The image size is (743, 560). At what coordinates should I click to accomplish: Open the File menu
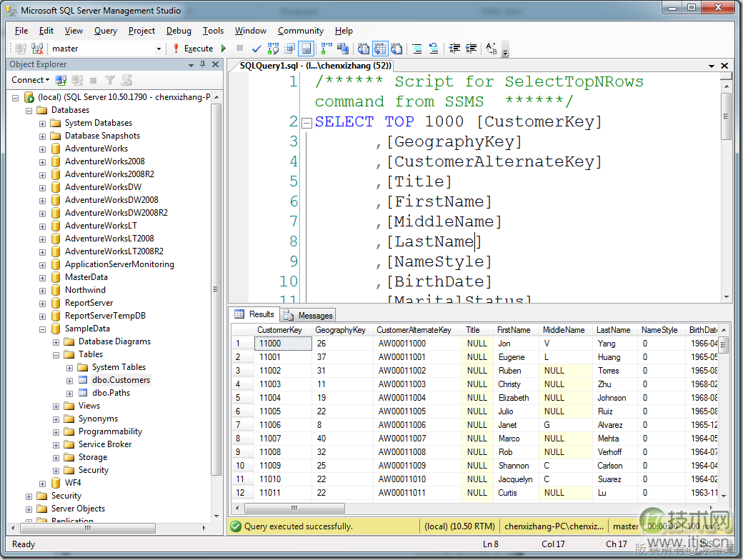(x=21, y=31)
